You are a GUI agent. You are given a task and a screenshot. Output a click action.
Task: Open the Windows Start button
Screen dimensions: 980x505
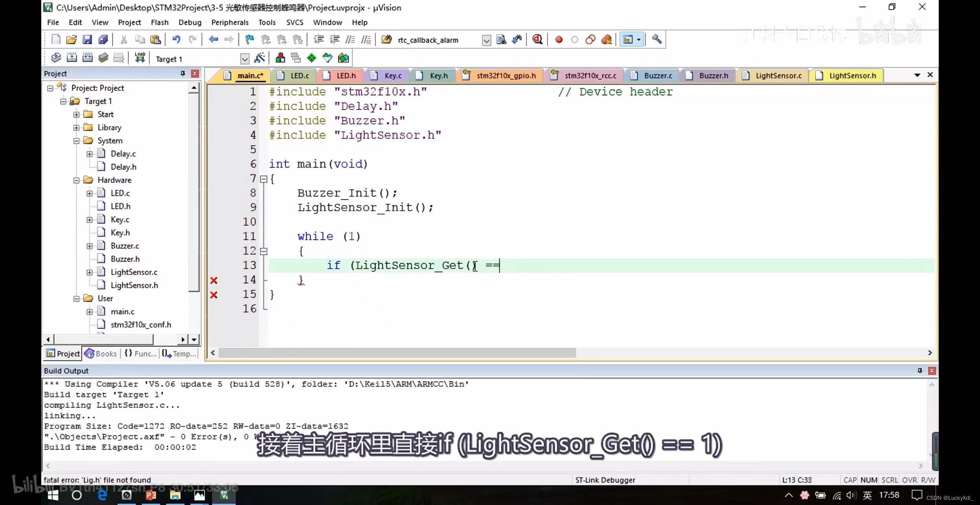(53, 495)
